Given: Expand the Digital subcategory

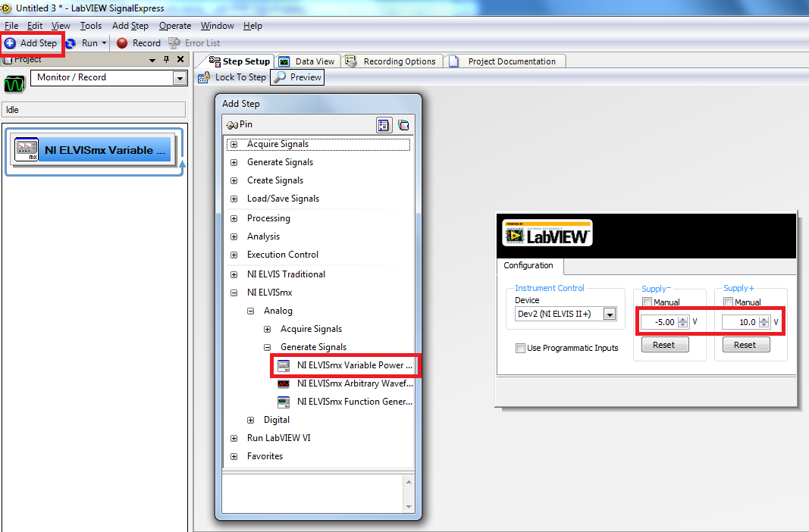Looking at the screenshot, I should 251,420.
